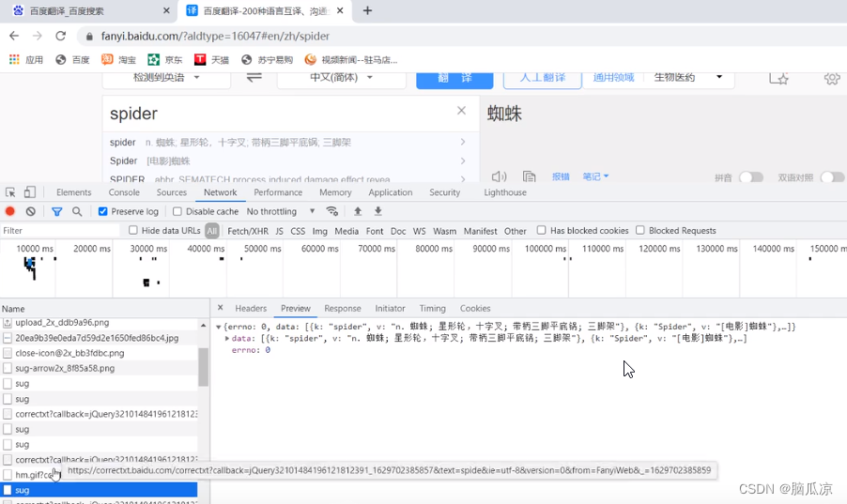Filter requests by Img type

pos(320,231)
